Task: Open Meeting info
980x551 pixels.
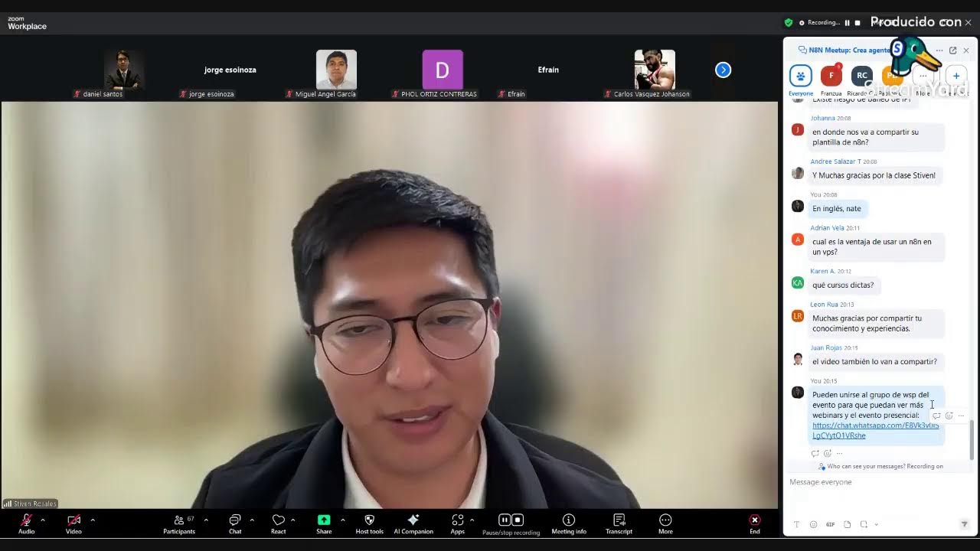Action: (569, 523)
